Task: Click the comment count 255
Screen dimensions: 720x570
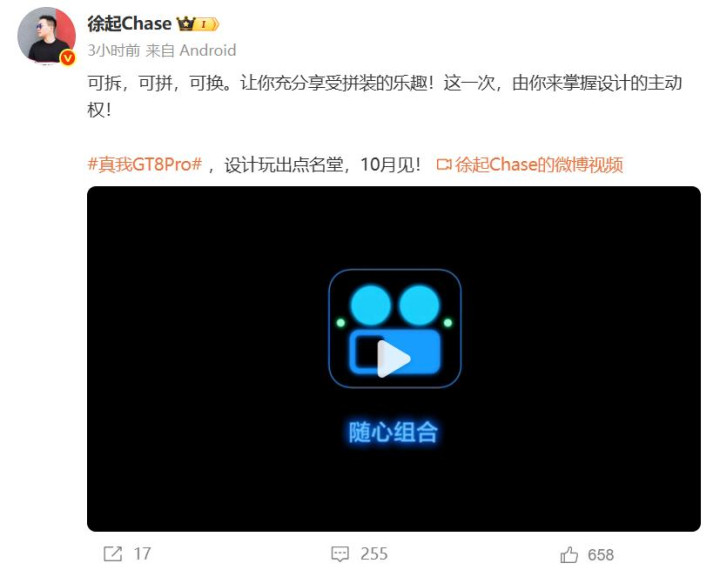Action: click(x=374, y=553)
